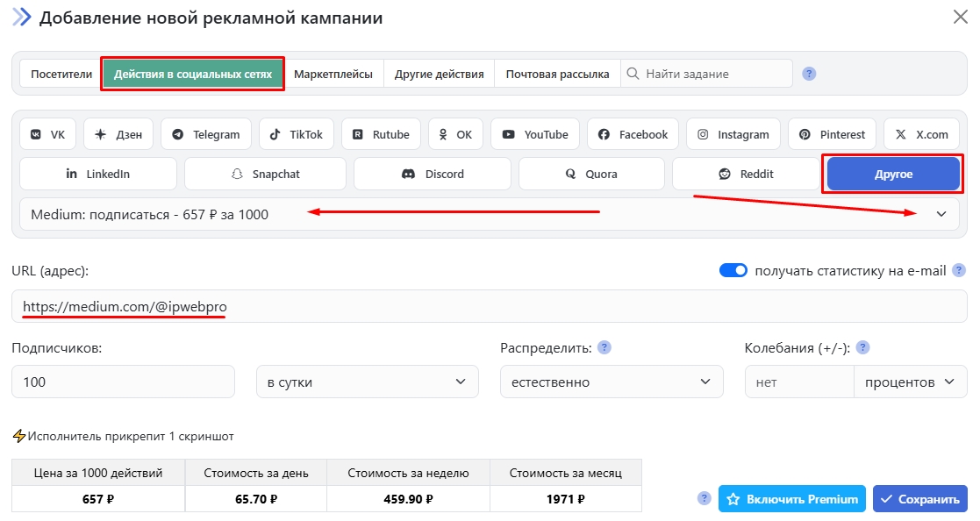Screen dimensions: 980x521
Task: Click help icon next to Колебания label
Action: coord(862,347)
